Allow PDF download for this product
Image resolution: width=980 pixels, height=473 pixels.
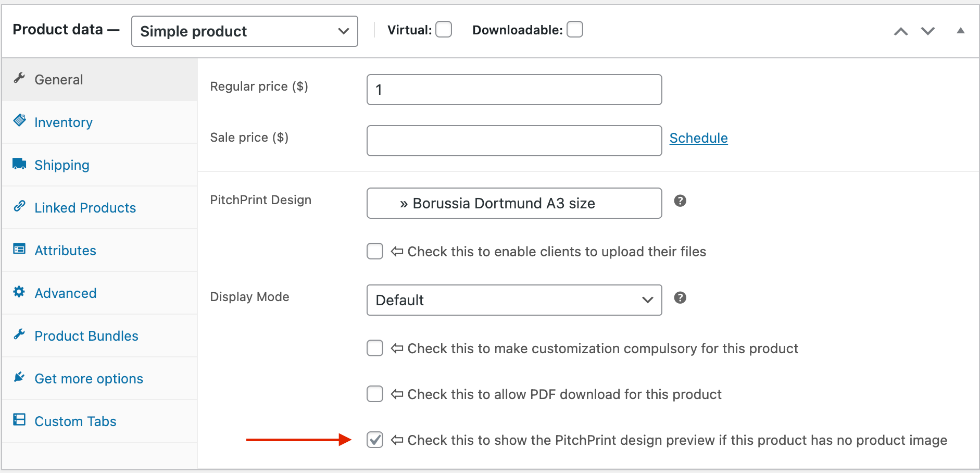click(375, 394)
